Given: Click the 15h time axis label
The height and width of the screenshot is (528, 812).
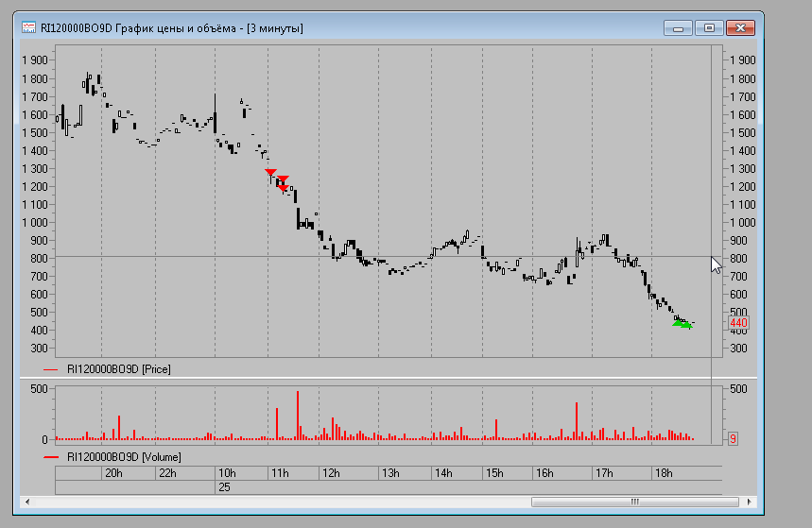Looking at the screenshot, I should [494, 473].
